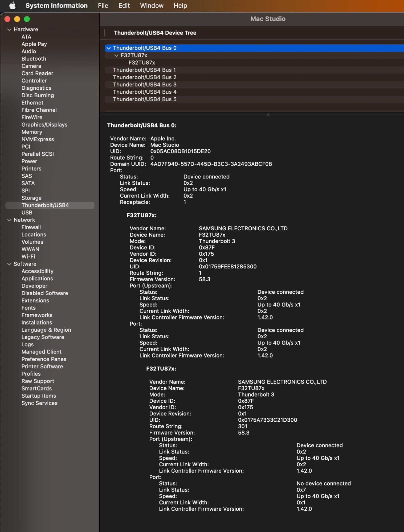Select Fibre Channel in the sidebar
404x532 pixels.
point(39,110)
